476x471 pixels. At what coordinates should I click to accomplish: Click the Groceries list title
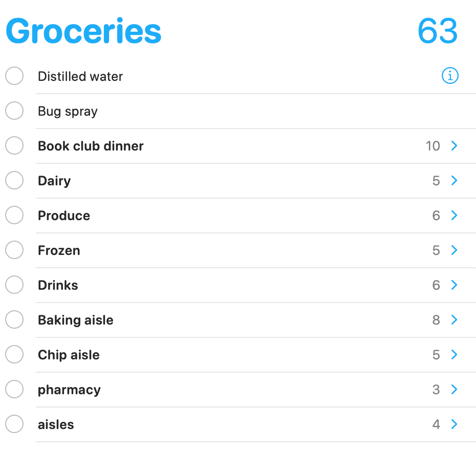point(83,32)
